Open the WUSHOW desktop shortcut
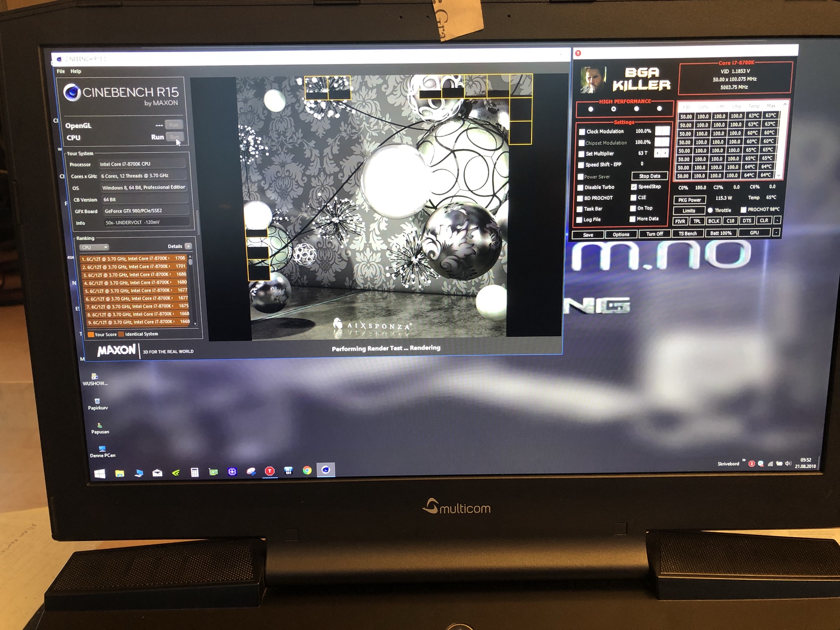The height and width of the screenshot is (630, 840). coord(95,379)
